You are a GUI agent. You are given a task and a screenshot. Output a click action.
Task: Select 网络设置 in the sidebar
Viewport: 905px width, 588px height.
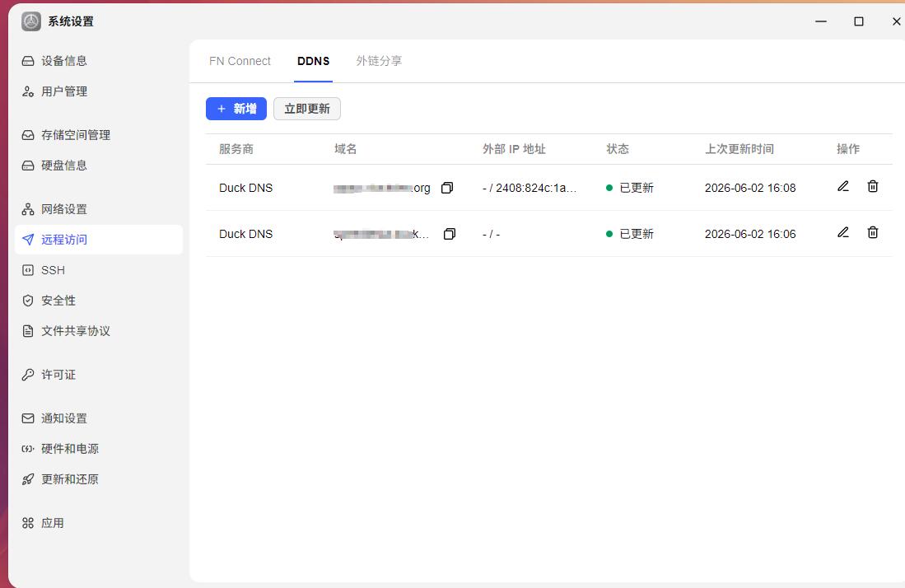[x=98, y=209]
